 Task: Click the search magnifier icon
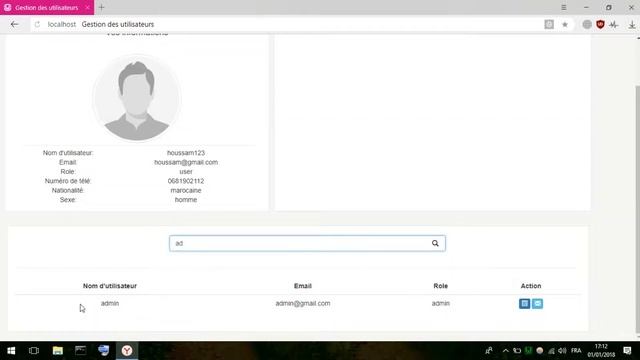(x=435, y=243)
